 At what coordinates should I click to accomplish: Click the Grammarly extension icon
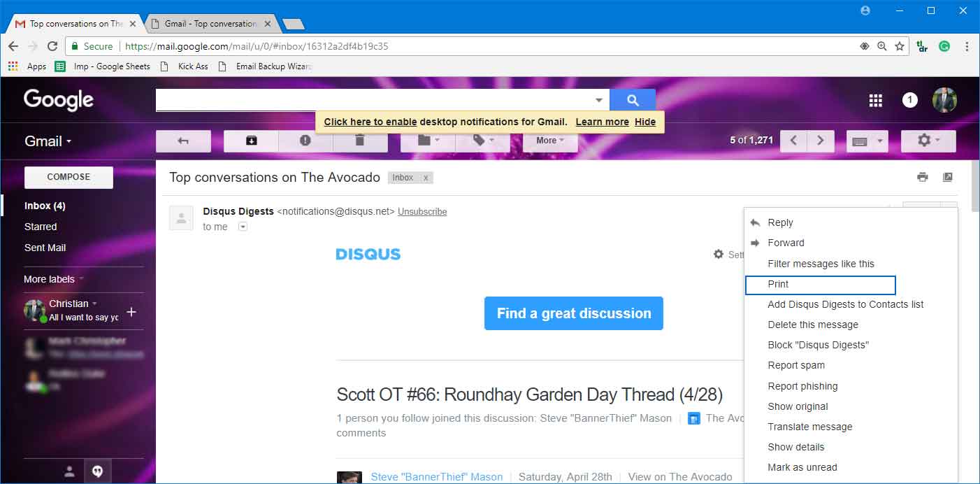[944, 47]
